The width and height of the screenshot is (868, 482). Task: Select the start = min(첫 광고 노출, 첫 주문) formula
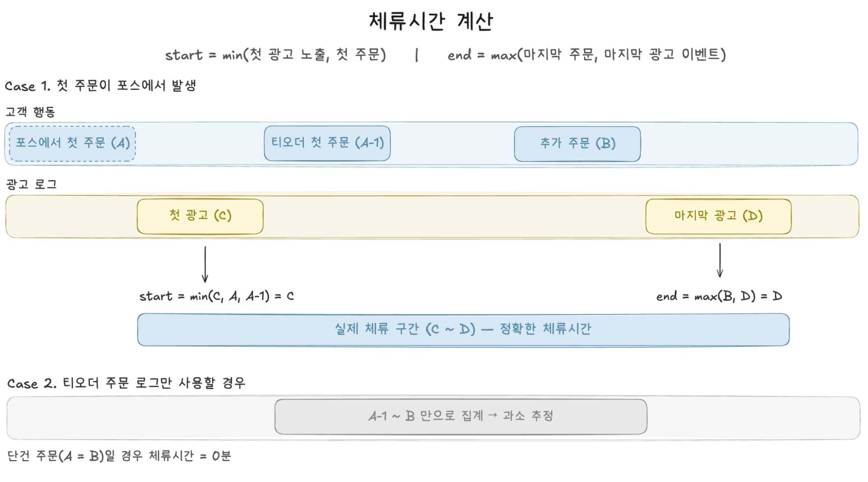(275, 55)
